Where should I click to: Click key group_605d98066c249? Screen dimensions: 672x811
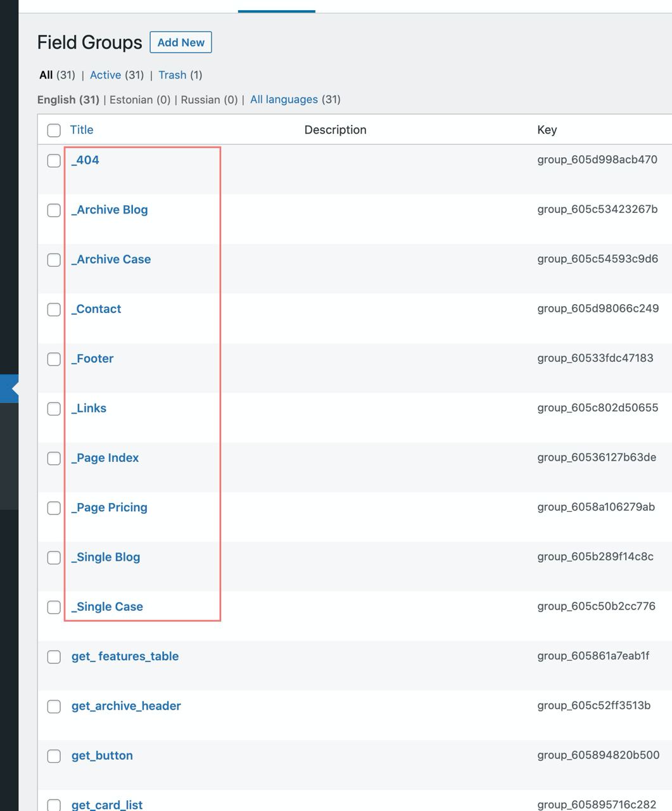point(598,309)
